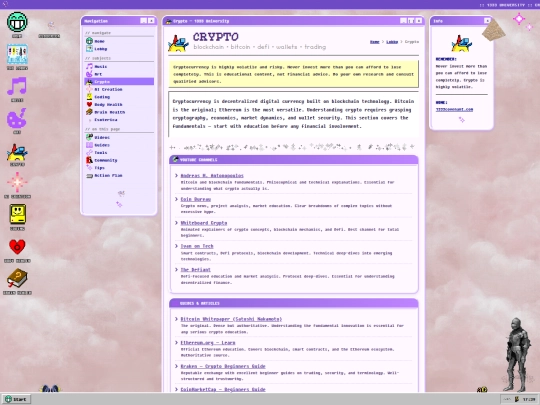Click the Lobby breadcrumb link
The image size is (540, 405).
[392, 42]
